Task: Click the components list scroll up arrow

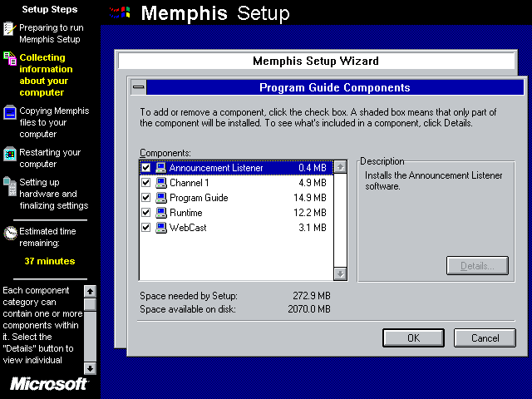Action: pyautogui.click(x=340, y=167)
